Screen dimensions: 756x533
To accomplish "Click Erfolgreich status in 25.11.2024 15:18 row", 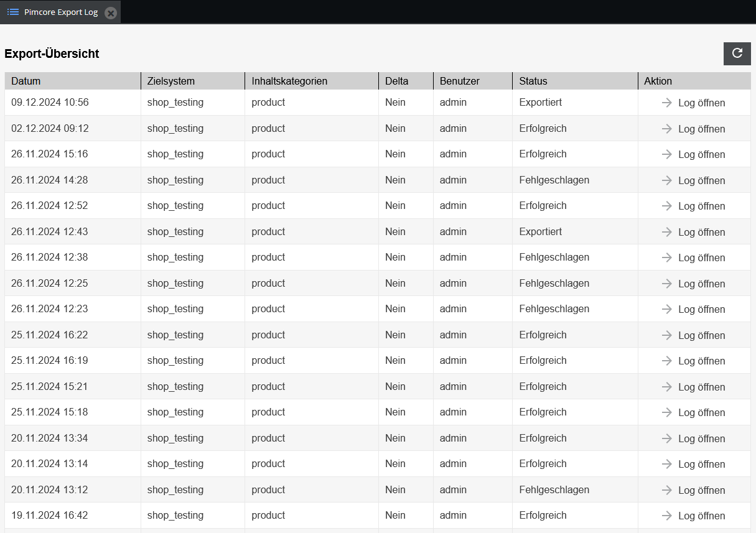I will [543, 412].
